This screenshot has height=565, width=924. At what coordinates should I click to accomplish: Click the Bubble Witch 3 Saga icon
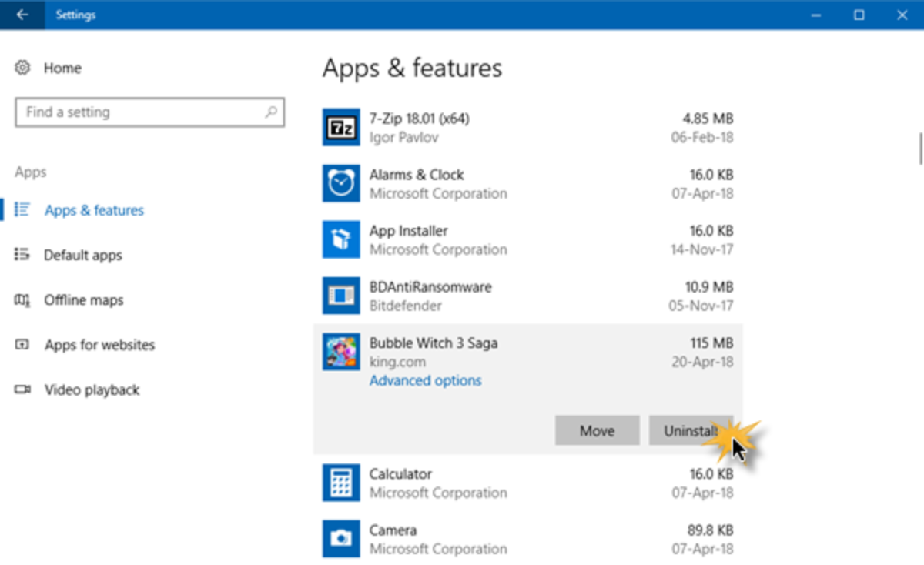click(340, 353)
